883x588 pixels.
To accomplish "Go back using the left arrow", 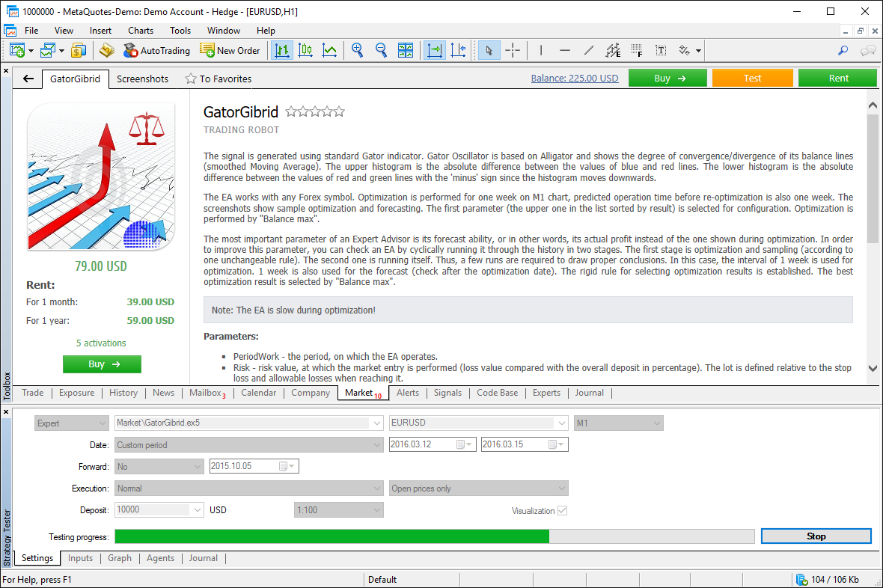I will pyautogui.click(x=28, y=79).
